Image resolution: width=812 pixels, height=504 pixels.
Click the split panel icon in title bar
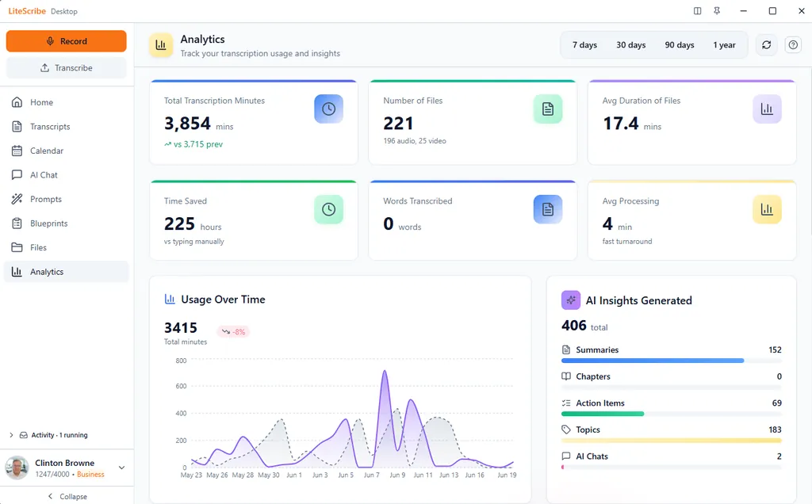[698, 11]
